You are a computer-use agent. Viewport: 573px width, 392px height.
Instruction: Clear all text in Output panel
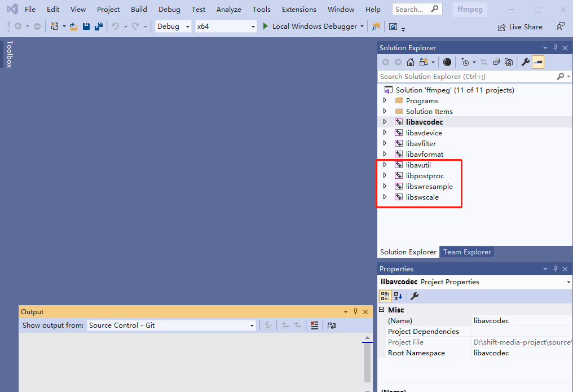click(x=315, y=325)
